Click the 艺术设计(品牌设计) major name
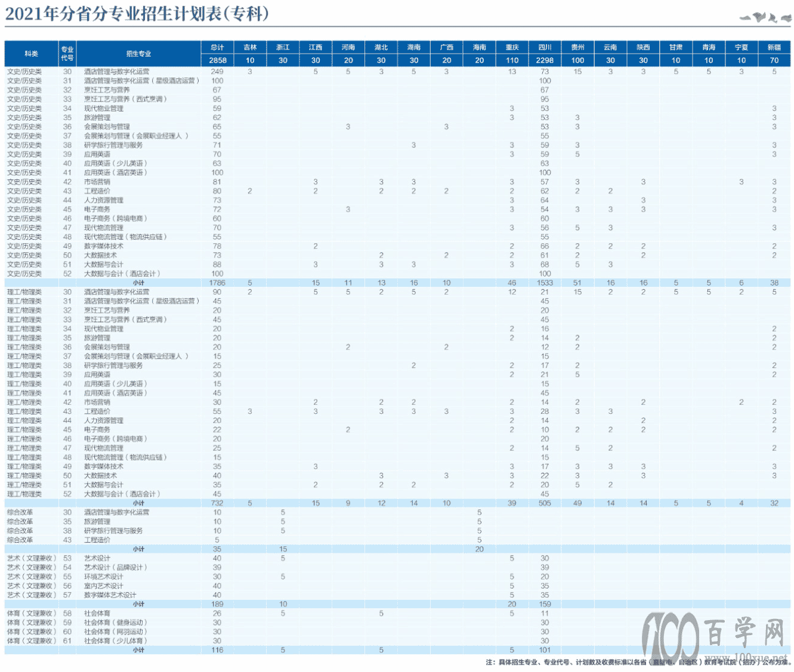Screen dimensions: 794x672 (x=115, y=568)
